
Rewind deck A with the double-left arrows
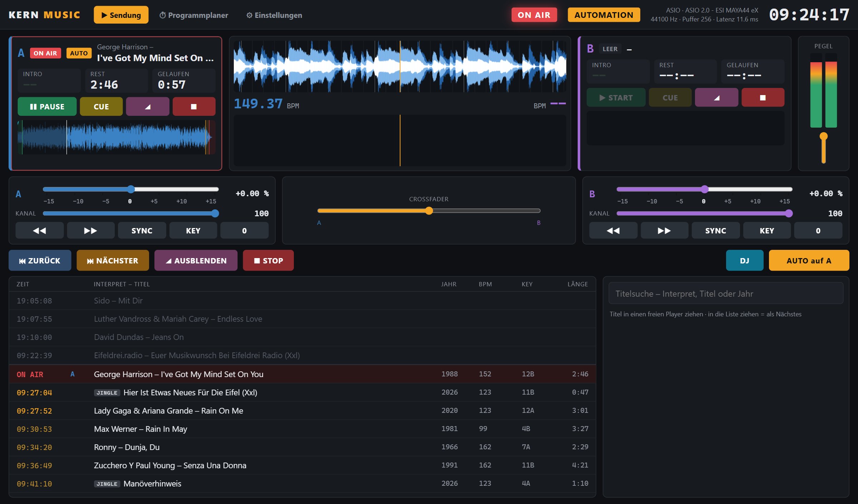(39, 231)
